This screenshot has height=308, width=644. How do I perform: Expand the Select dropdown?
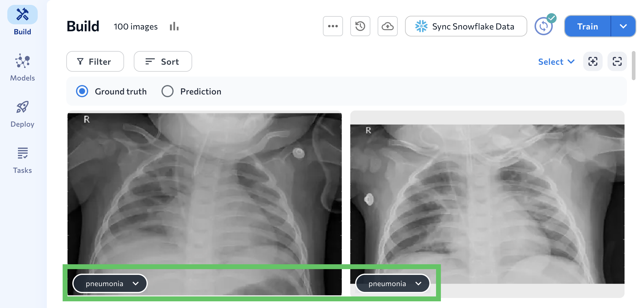pyautogui.click(x=556, y=61)
